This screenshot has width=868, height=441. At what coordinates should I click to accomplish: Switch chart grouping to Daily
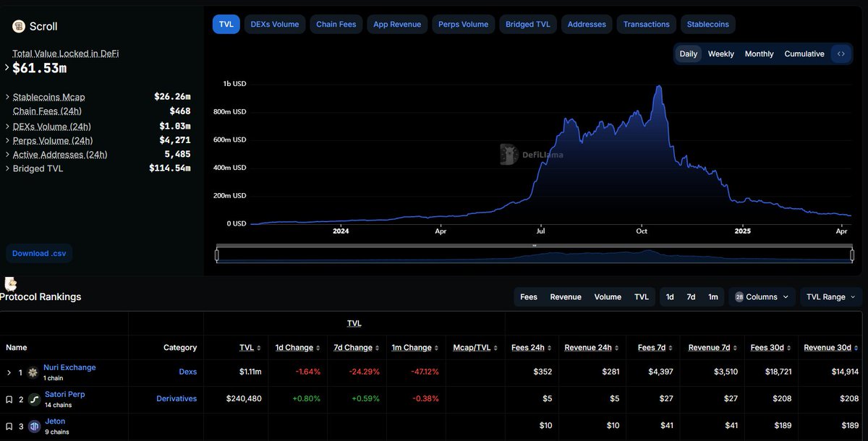[689, 54]
